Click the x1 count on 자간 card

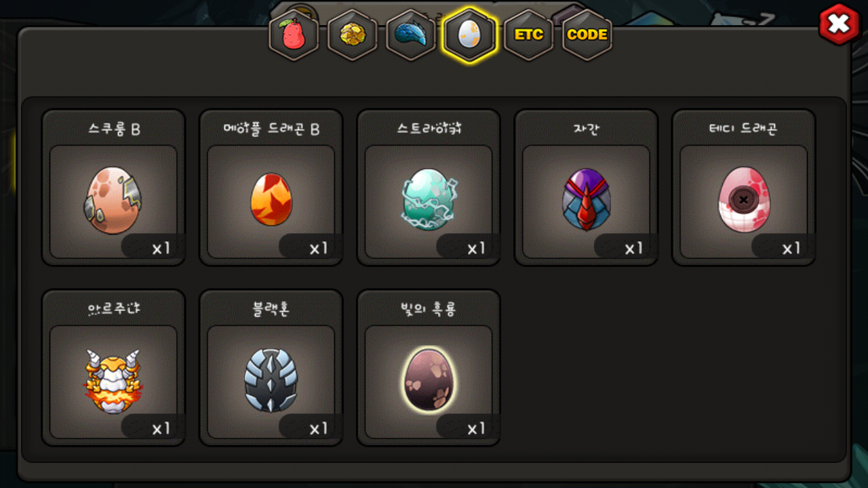pos(633,249)
